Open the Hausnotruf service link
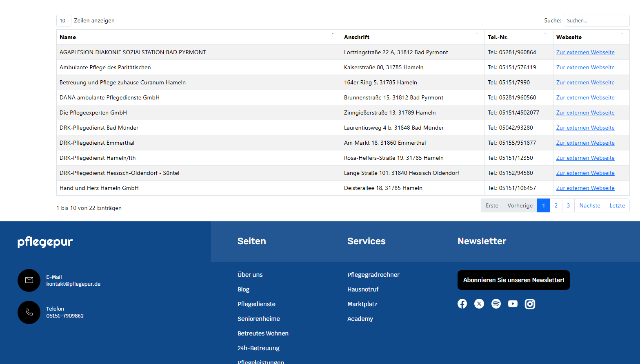Screen dimensions: 640x364 point(363,289)
